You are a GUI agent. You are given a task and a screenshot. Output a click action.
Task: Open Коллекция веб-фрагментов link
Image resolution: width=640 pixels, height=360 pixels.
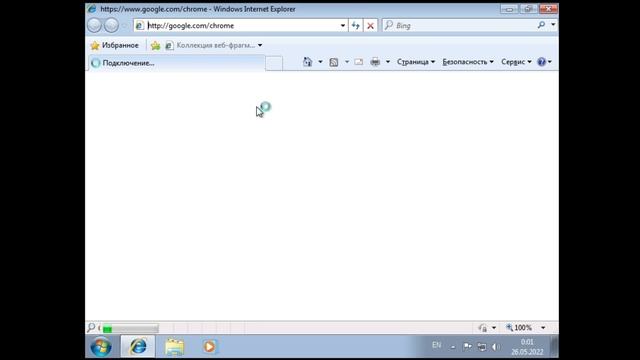(x=211, y=45)
